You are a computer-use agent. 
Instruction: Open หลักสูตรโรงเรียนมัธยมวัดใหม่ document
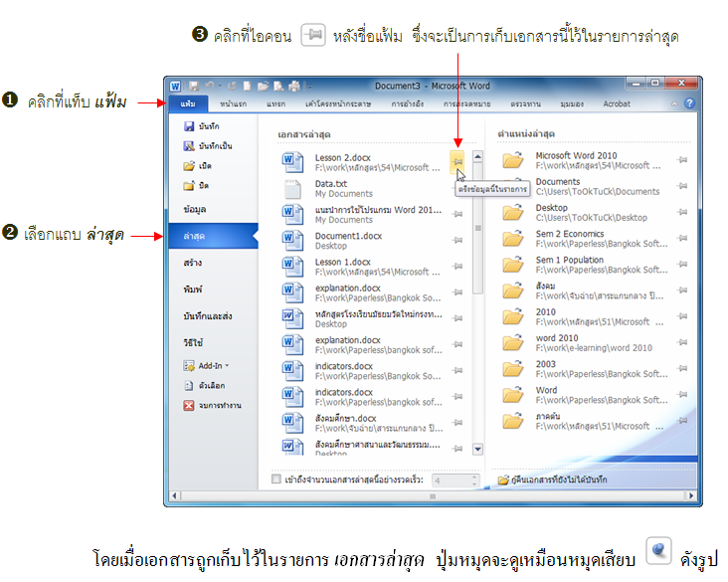(x=362, y=318)
